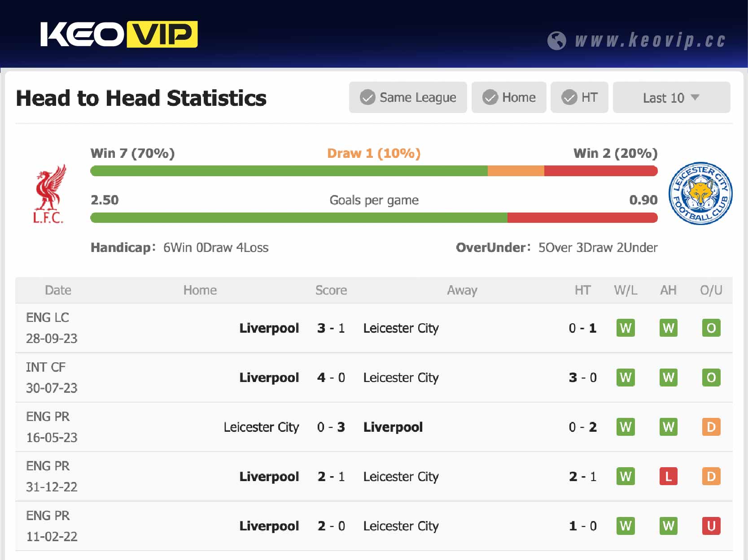
Task: Toggle the HT filter option
Action: tap(579, 97)
